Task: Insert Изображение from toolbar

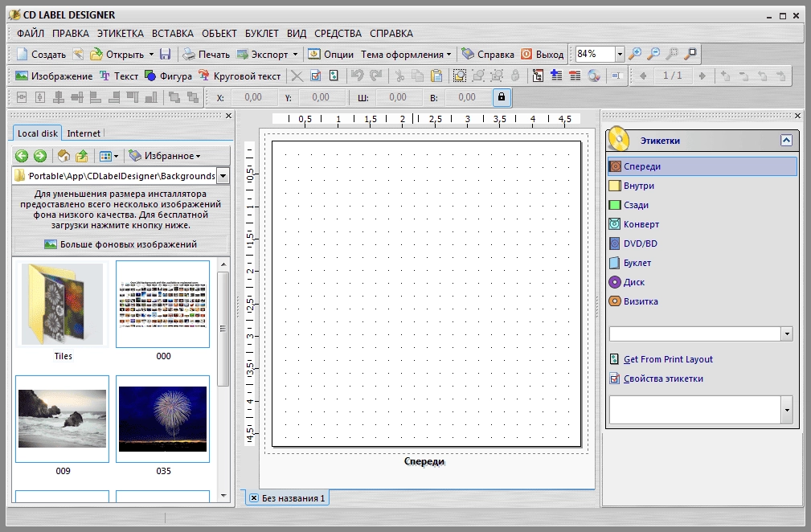Action: (x=54, y=76)
